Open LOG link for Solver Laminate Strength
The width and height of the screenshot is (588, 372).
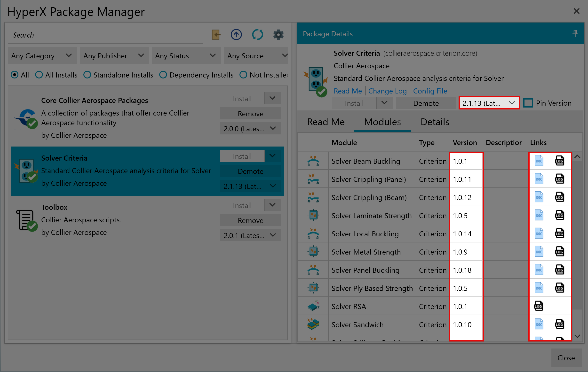click(559, 215)
